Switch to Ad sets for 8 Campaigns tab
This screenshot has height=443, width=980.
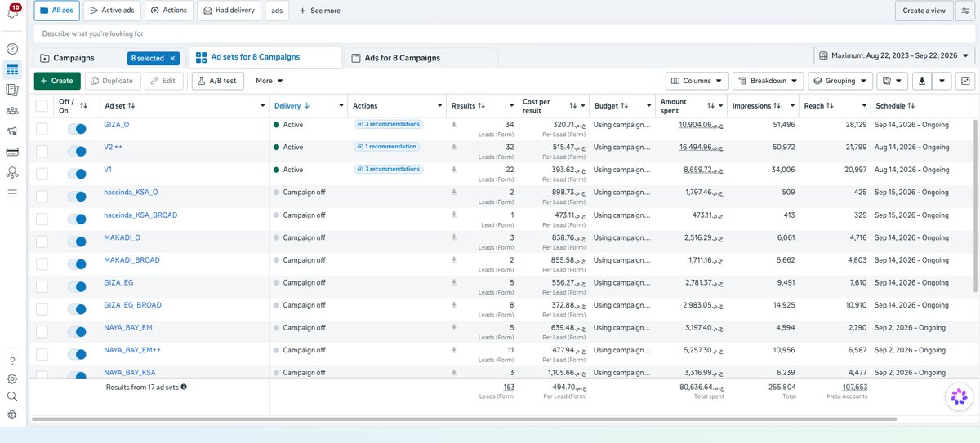(x=265, y=57)
